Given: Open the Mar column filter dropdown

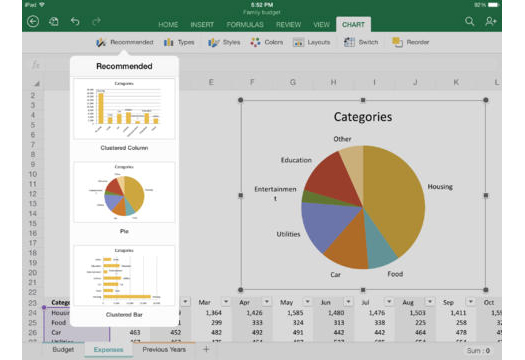Looking at the screenshot, I should tap(226, 302).
